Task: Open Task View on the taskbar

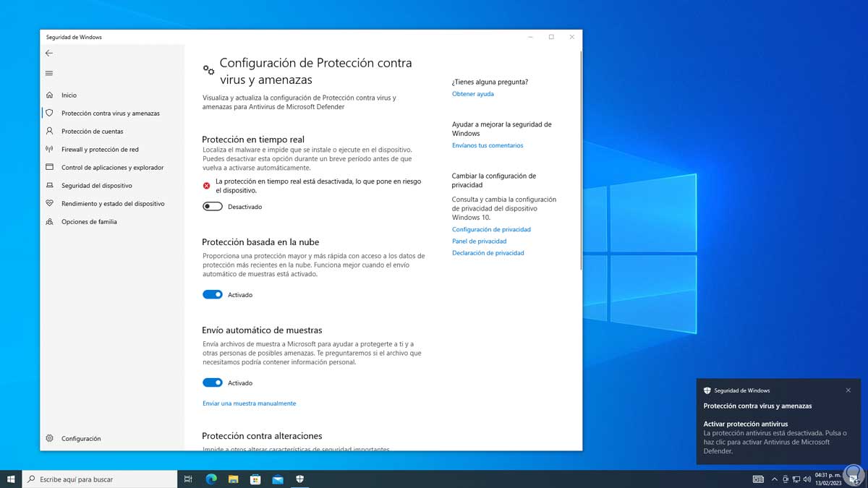Action: (x=188, y=479)
